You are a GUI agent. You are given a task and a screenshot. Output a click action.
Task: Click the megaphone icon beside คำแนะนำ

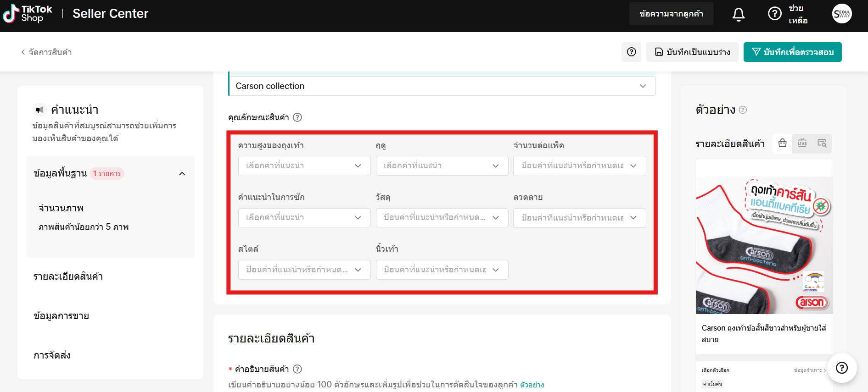(x=40, y=110)
